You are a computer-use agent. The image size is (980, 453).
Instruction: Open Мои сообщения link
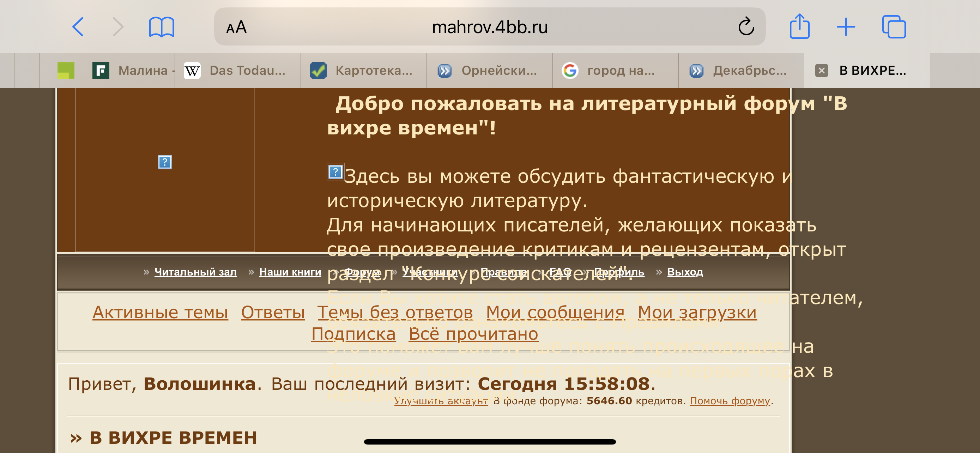click(555, 313)
